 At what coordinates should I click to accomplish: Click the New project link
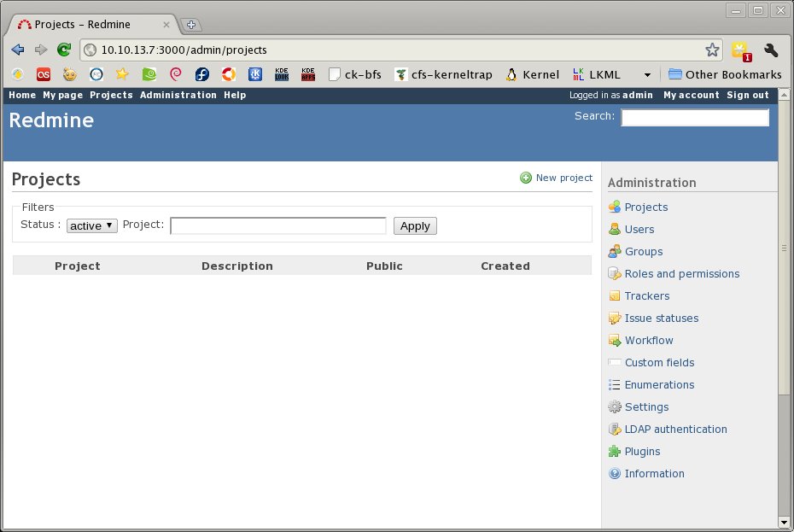[x=564, y=178]
